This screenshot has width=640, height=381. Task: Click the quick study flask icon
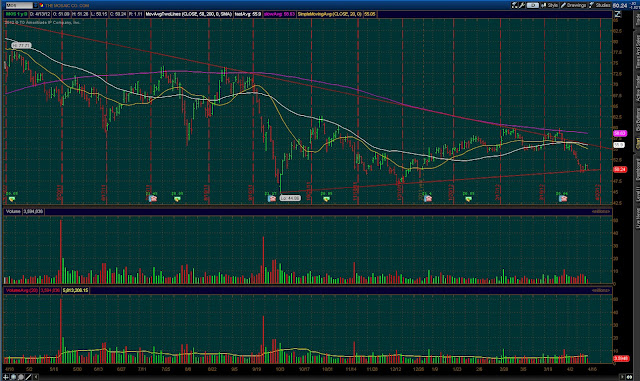(x=515, y=5)
